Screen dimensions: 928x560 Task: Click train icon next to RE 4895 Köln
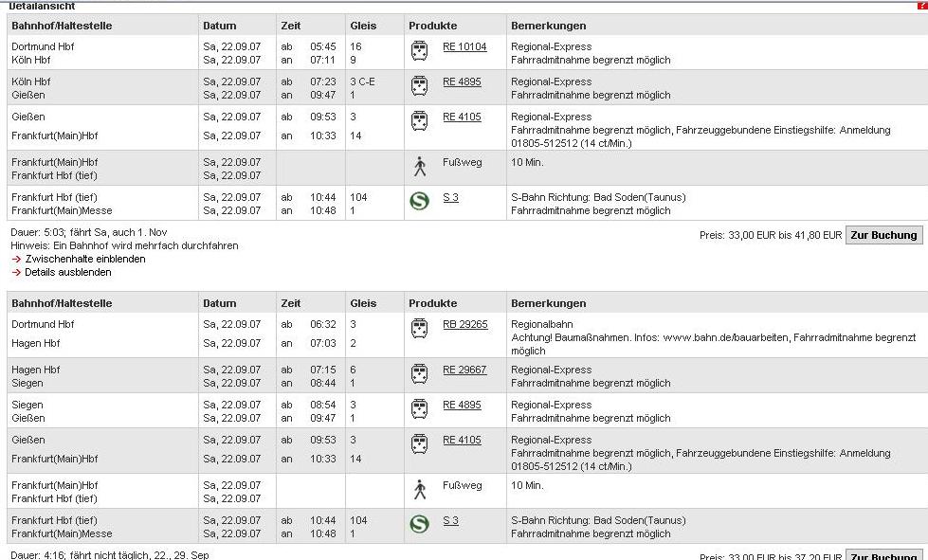tap(419, 85)
